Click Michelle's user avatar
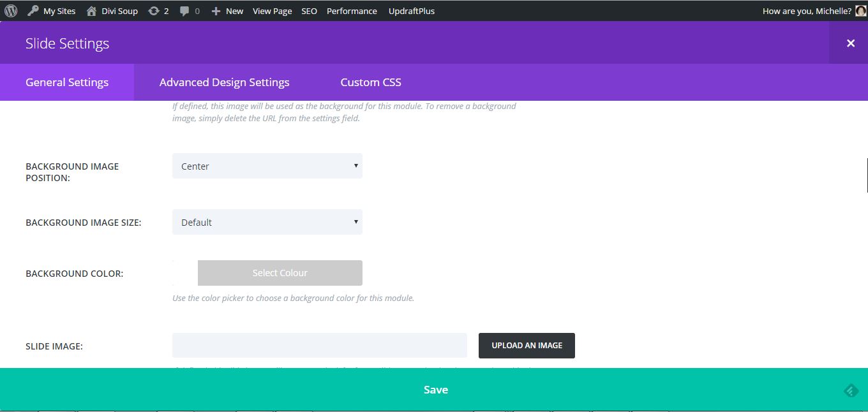This screenshot has height=412, width=868. (x=860, y=11)
